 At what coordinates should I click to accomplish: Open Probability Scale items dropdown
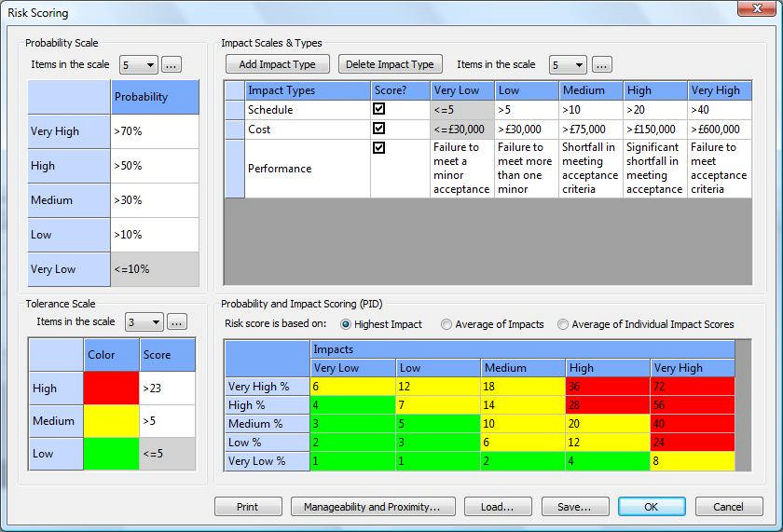coord(139,65)
